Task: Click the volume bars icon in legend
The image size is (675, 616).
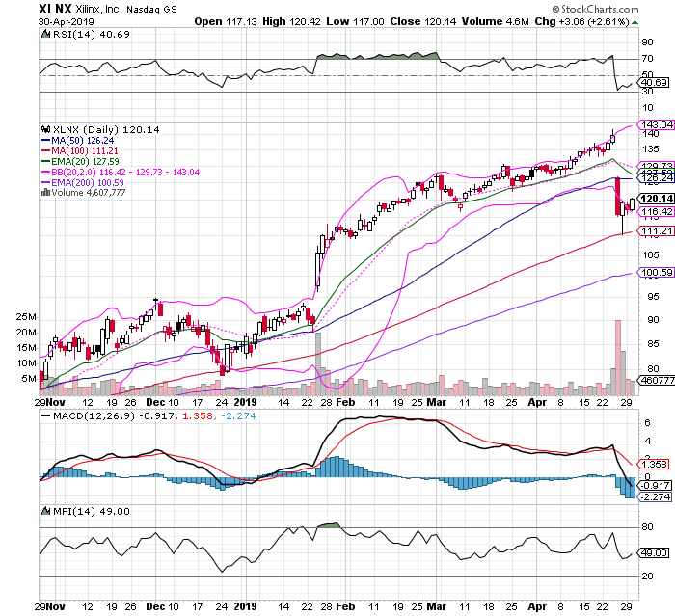Action: 45,193
